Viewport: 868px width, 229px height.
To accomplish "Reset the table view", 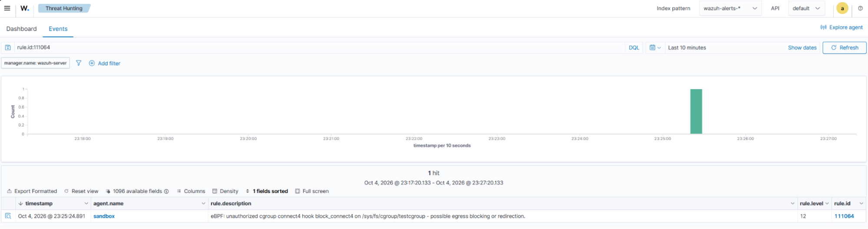I will (81, 191).
